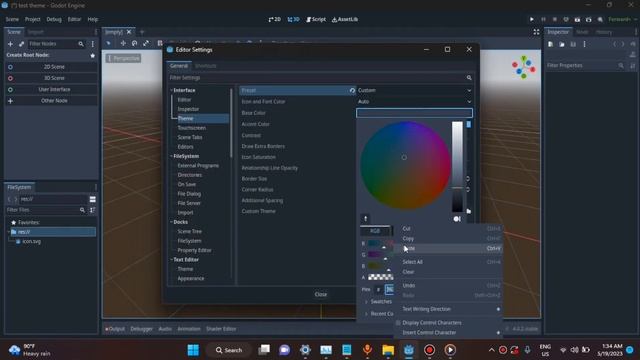Run the project with the play icon

pyautogui.click(x=531, y=19)
